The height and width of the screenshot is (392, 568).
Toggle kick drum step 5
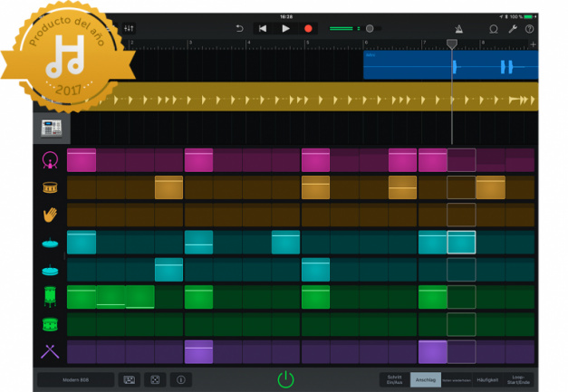coord(199,160)
